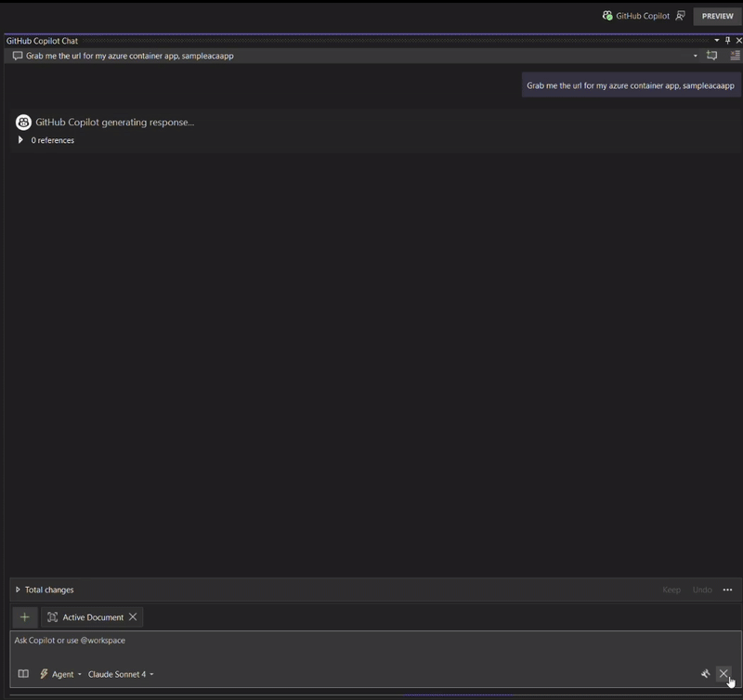The height and width of the screenshot is (700, 743).
Task: Open the more options ellipsis menu
Action: 728,590
